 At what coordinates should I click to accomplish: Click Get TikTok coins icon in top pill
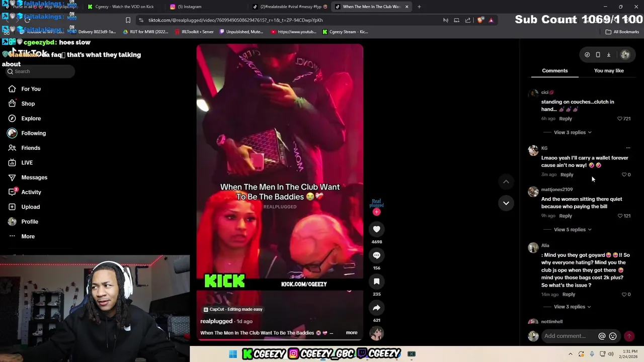coord(587,55)
